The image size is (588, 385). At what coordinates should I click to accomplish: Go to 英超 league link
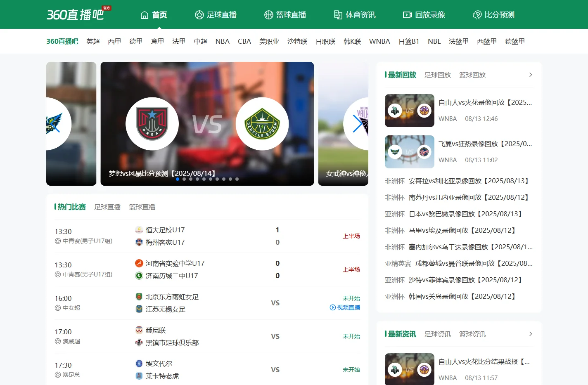pyautogui.click(x=93, y=41)
